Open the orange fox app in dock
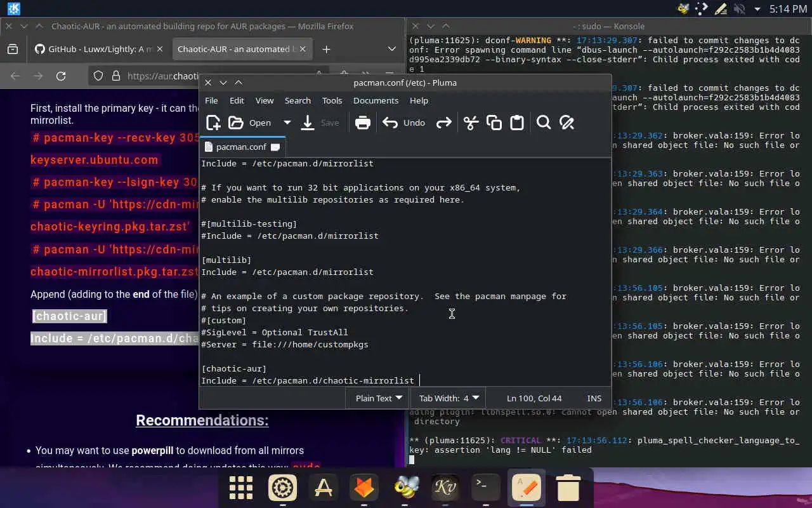The height and width of the screenshot is (508, 812). click(x=364, y=487)
